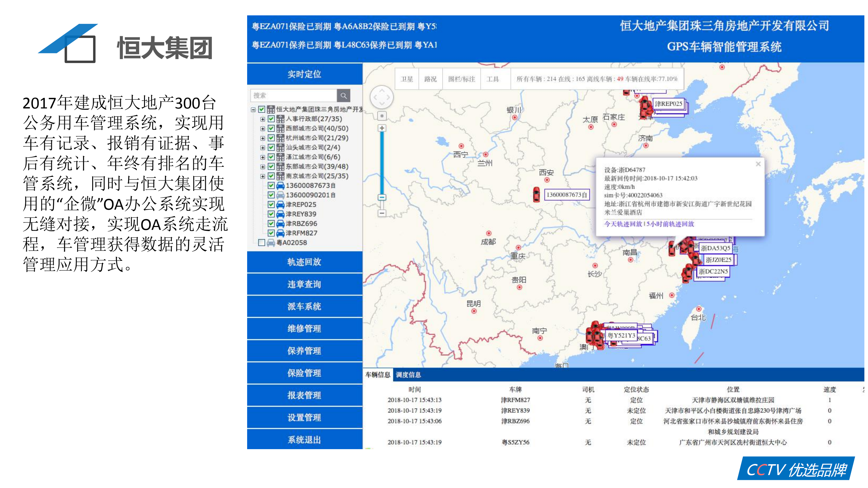Switch to the 调度信息 tab
Image resolution: width=868 pixels, height=488 pixels.
[x=408, y=375]
